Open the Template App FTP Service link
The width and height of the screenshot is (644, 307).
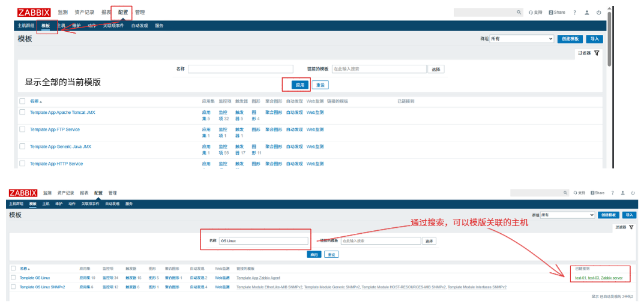[55, 130]
